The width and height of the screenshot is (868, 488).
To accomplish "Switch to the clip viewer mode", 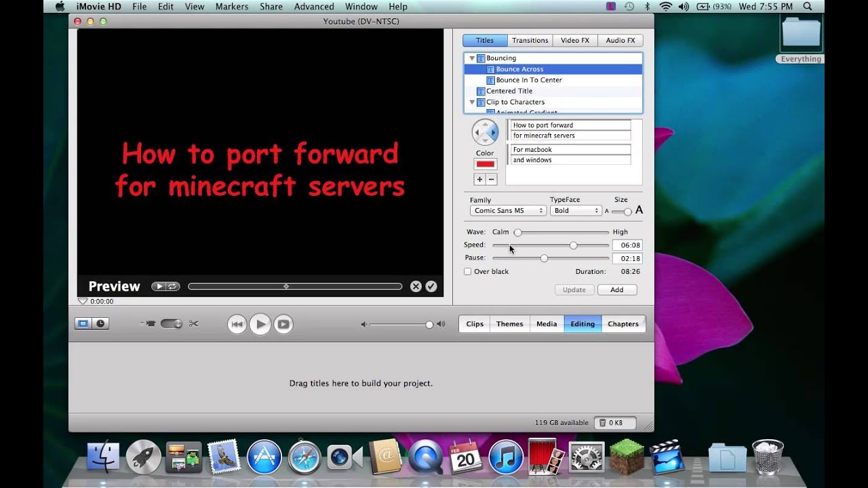I will coord(83,324).
